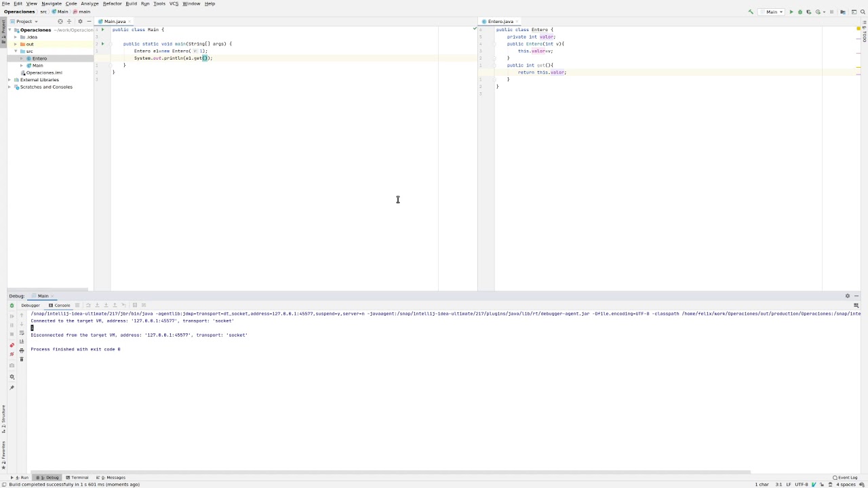Close the Main.java editor tab
Image resolution: width=868 pixels, height=488 pixels.
click(130, 22)
